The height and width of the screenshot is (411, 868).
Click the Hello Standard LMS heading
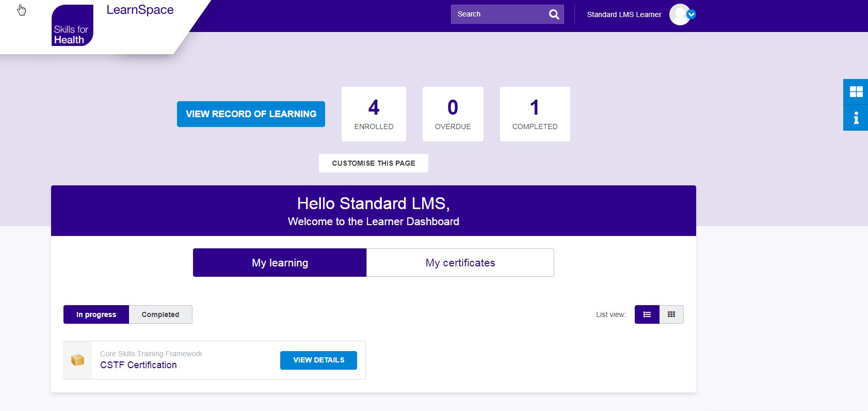pyautogui.click(x=374, y=203)
